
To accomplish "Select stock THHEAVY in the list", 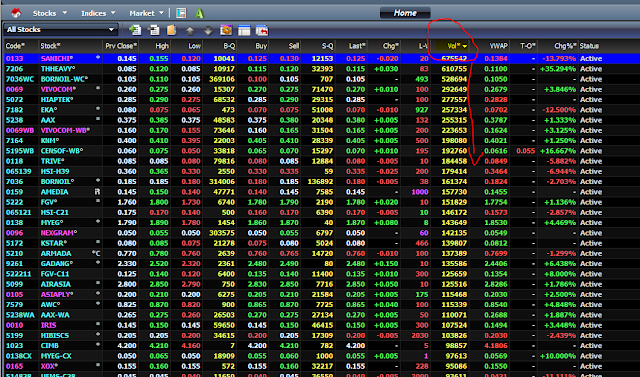I will pyautogui.click(x=58, y=69).
